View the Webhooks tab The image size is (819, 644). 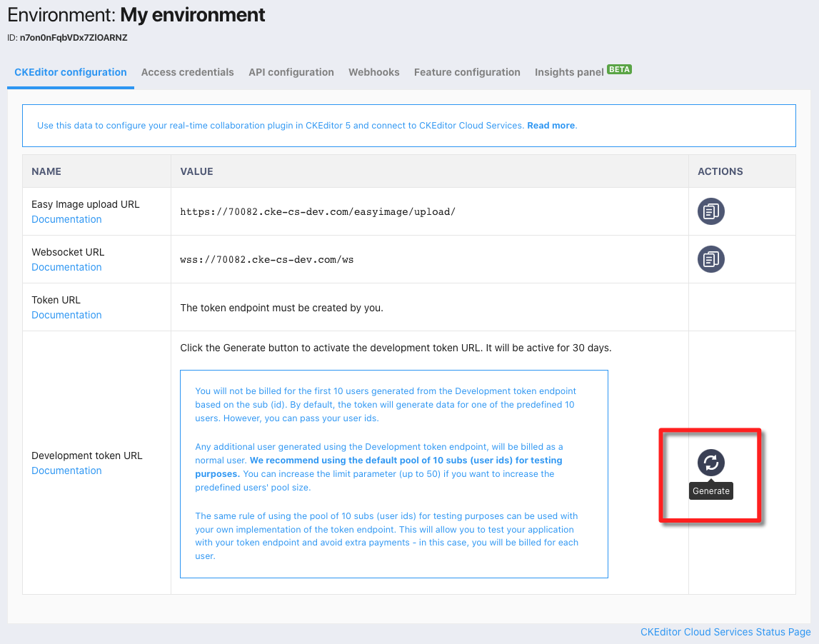point(373,72)
